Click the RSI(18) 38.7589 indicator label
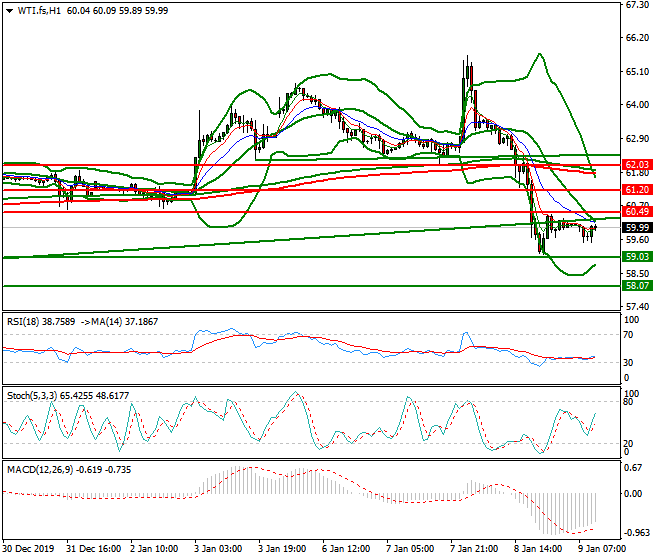This screenshot has width=660, height=560. (x=41, y=322)
